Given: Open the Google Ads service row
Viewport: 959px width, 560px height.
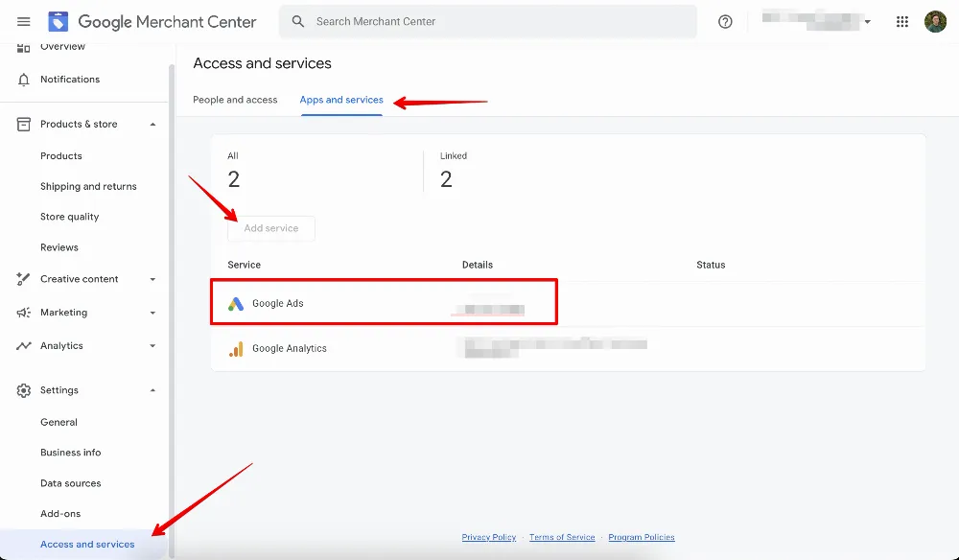Looking at the screenshot, I should (x=568, y=303).
